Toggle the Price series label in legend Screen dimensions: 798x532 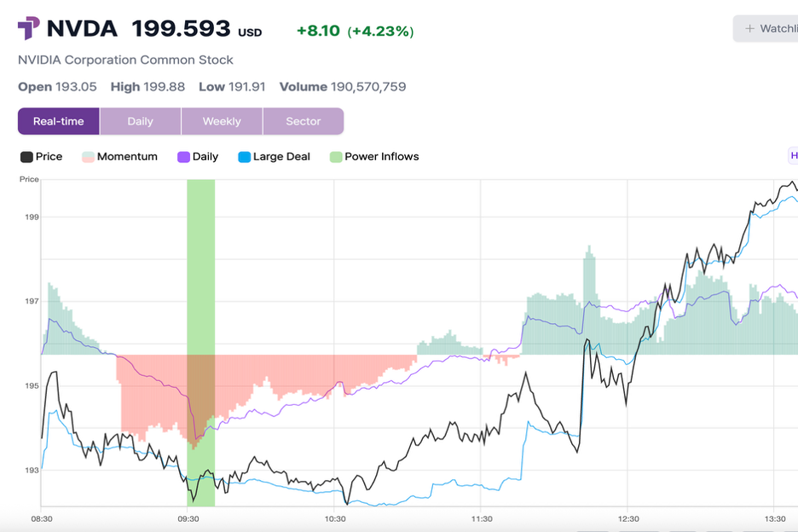(49, 157)
